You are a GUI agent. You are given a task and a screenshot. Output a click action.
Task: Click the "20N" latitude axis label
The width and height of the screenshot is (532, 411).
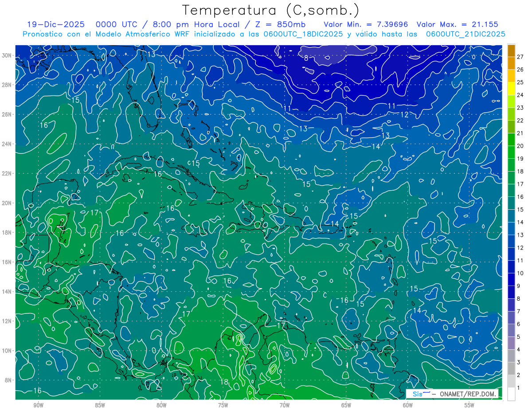point(8,203)
